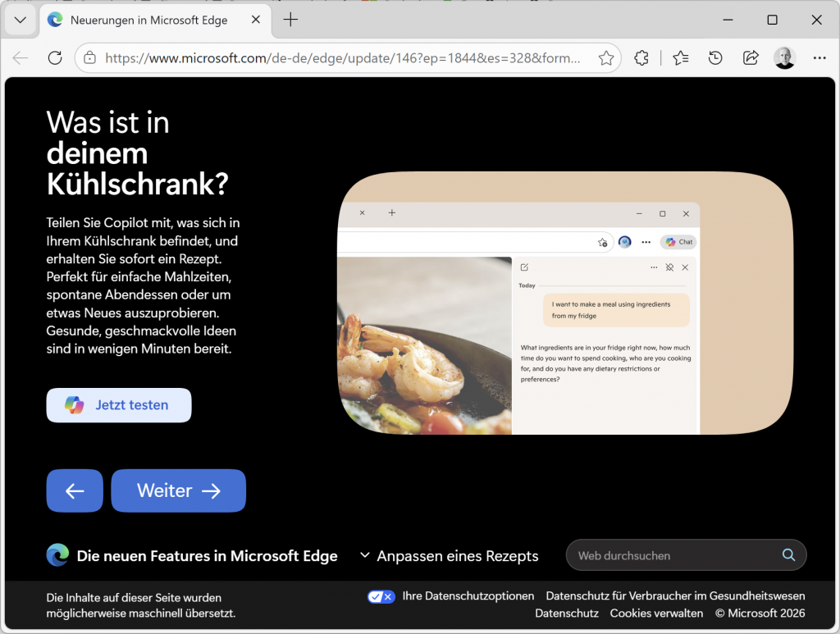Toggle the privacy options switch icon

(381, 596)
